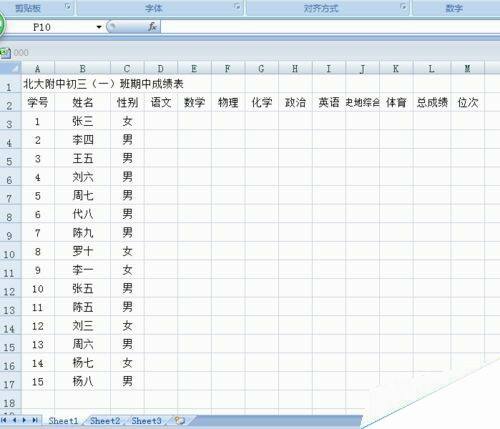Viewport: 500px width, 429px height.
Task: Select column C header
Action: [127, 69]
